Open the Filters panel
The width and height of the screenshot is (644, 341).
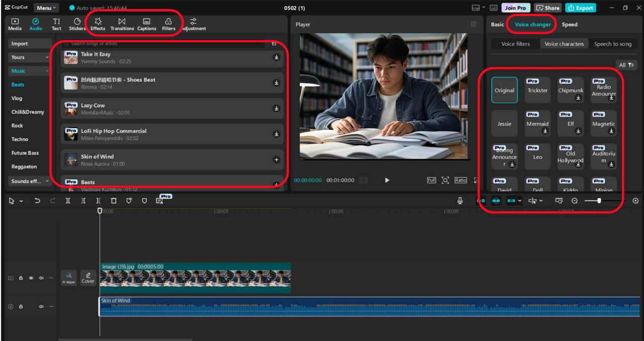pos(169,24)
